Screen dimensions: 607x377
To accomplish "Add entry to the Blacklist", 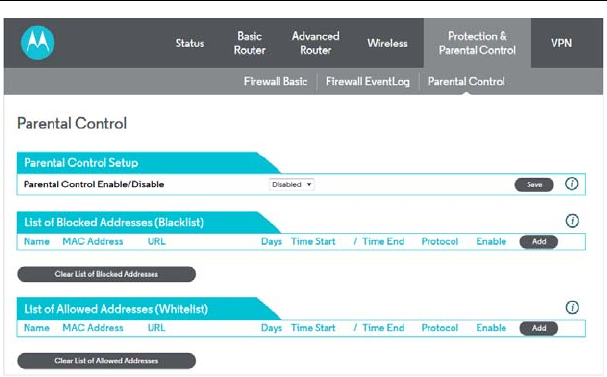I will [538, 242].
